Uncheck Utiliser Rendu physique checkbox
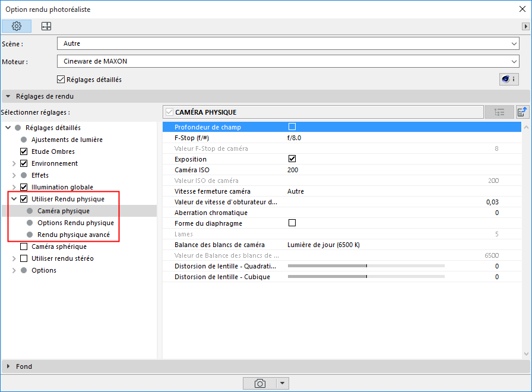The image size is (532, 392). pyautogui.click(x=24, y=199)
